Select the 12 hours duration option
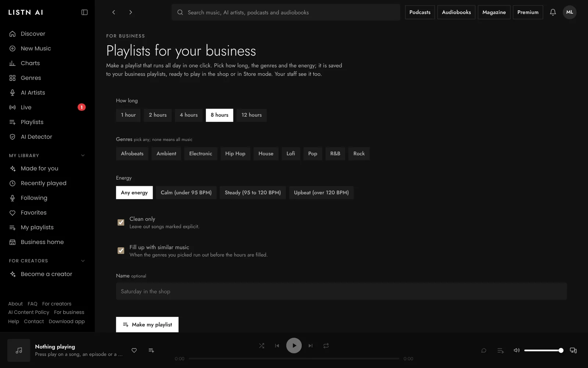Viewport: 588px width, 368px height. 252,115
